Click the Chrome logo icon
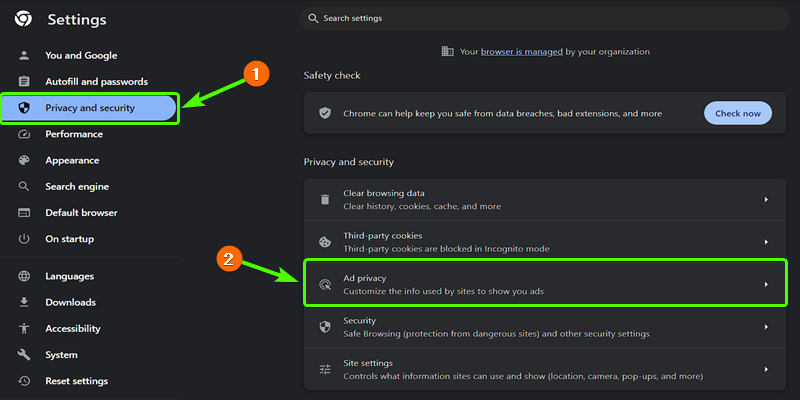This screenshot has height=400, width=800. pyautogui.click(x=22, y=19)
